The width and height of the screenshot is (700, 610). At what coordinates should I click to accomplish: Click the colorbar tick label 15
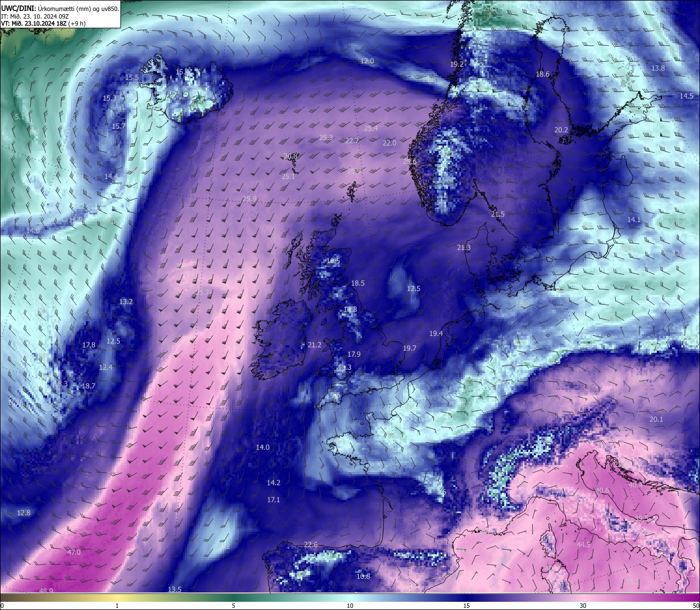point(466,606)
